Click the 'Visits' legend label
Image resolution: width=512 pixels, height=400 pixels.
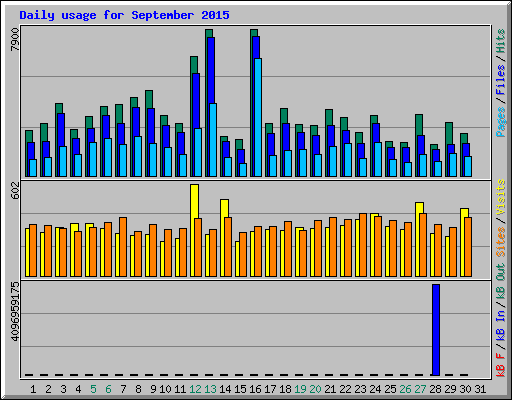(500, 197)
